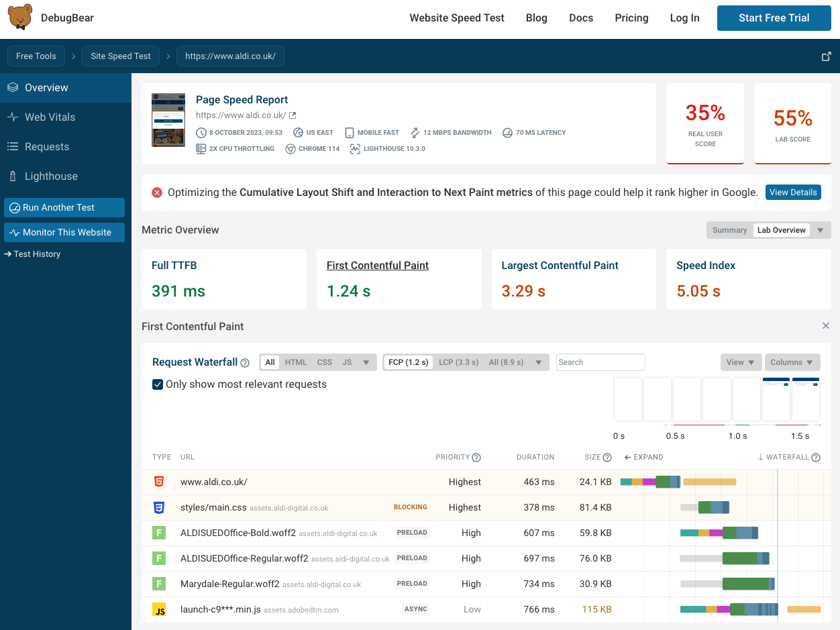
Task: Click Free Tools breadcrumb
Action: pyautogui.click(x=36, y=56)
